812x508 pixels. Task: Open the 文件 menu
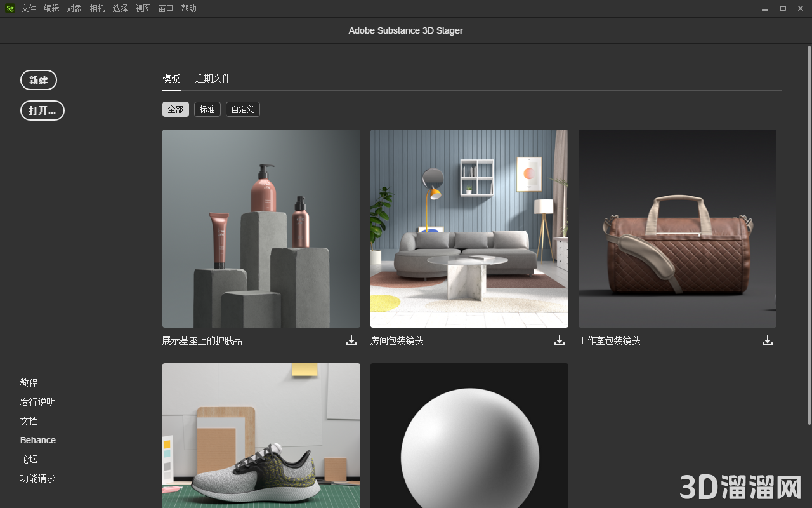(x=29, y=8)
